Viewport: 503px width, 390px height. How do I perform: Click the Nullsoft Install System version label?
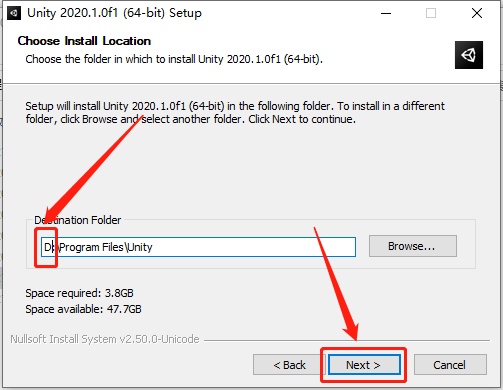point(105,339)
